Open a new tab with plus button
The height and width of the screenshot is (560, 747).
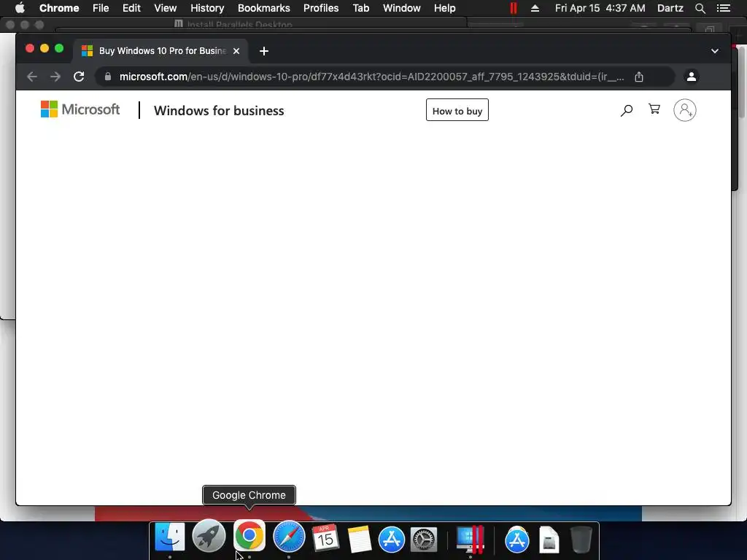(264, 51)
